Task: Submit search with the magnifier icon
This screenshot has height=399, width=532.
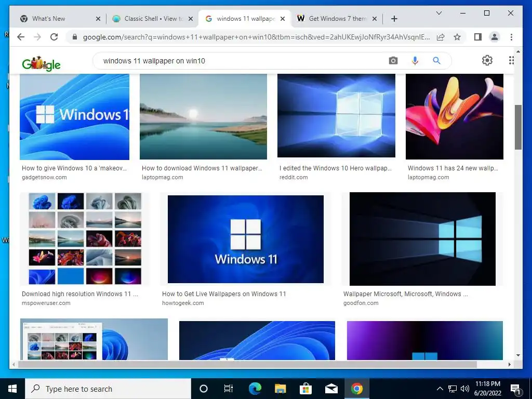Action: click(436, 61)
